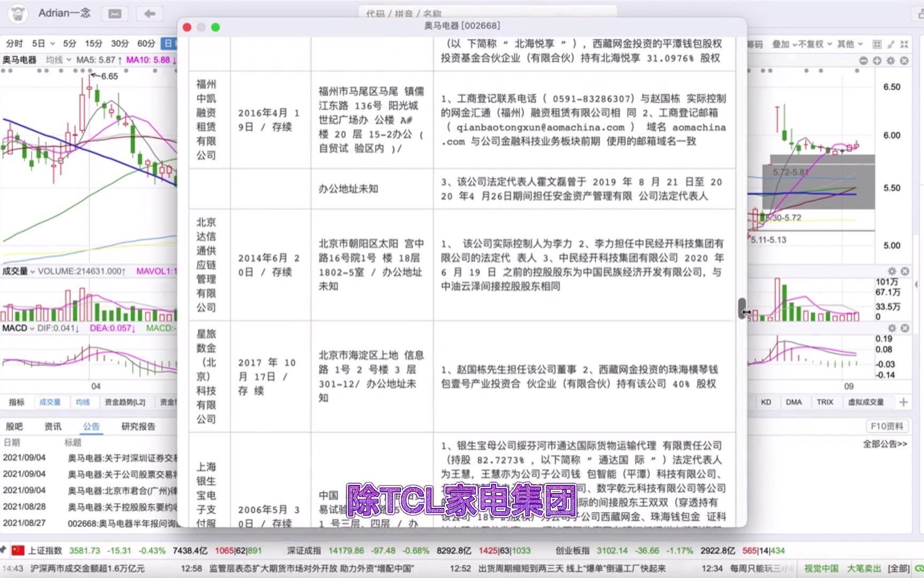Screen dimensions: 924x578
Task: Open main K-line chart settings gear
Action: 890,60
